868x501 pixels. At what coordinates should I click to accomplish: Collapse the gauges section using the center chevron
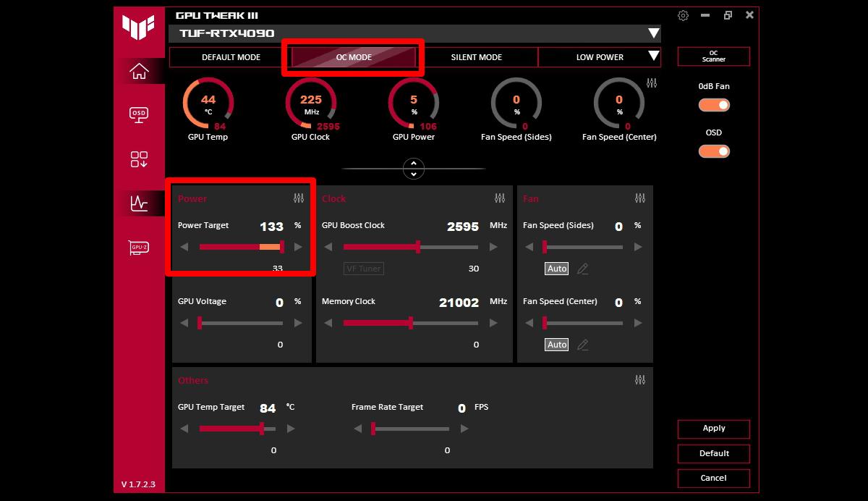(413, 169)
